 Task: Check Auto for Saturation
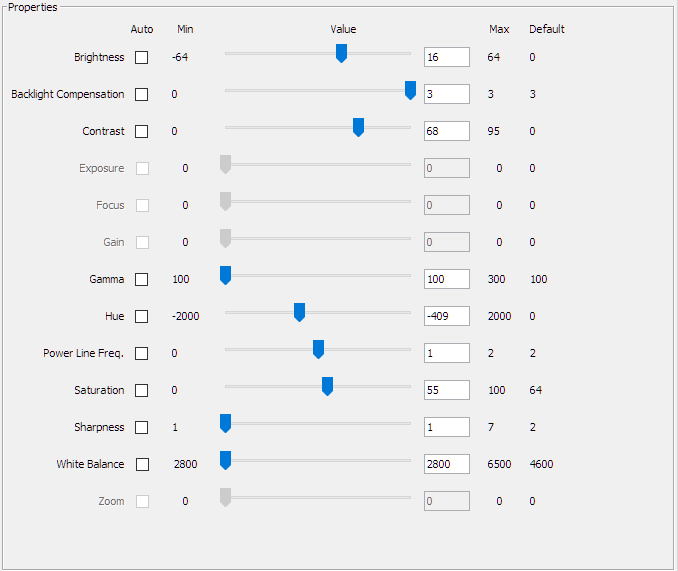(x=141, y=390)
